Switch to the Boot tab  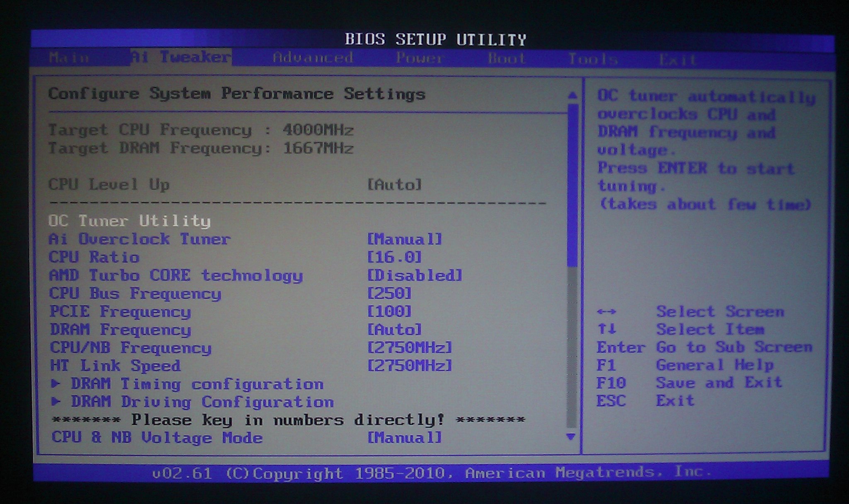click(x=507, y=58)
